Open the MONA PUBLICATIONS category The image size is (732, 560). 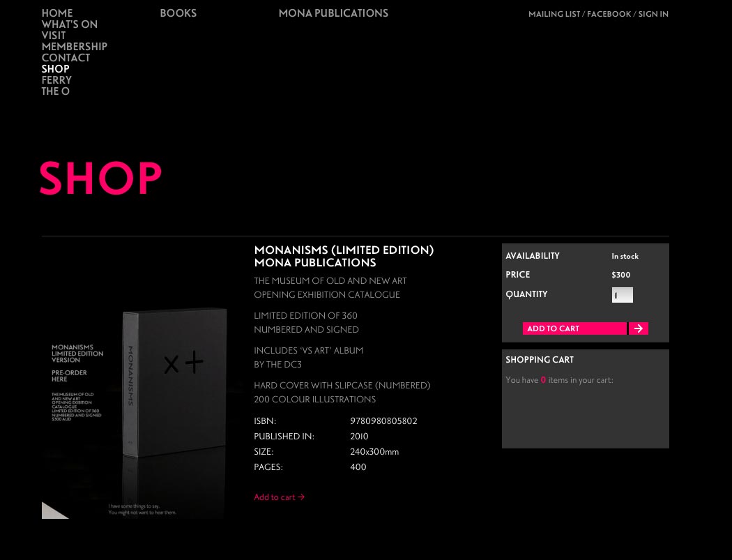coord(333,13)
